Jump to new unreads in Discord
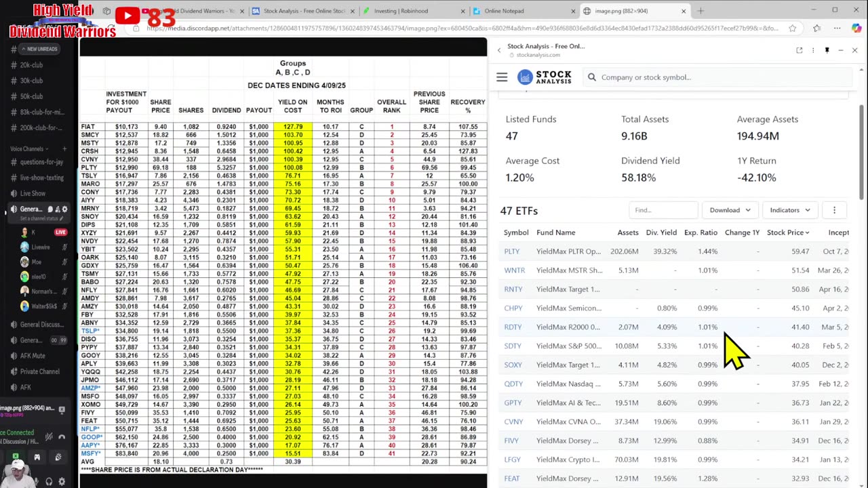This screenshot has width=868, height=488. 39,49
